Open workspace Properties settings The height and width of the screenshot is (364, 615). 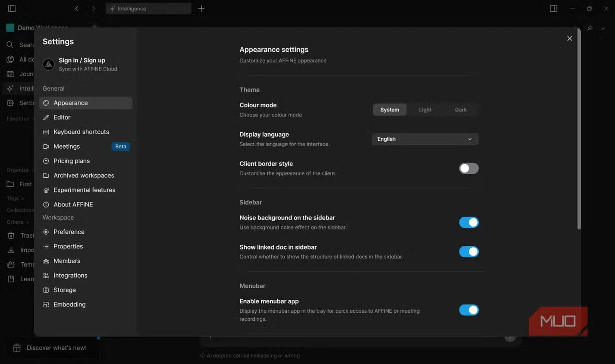click(x=86, y=247)
